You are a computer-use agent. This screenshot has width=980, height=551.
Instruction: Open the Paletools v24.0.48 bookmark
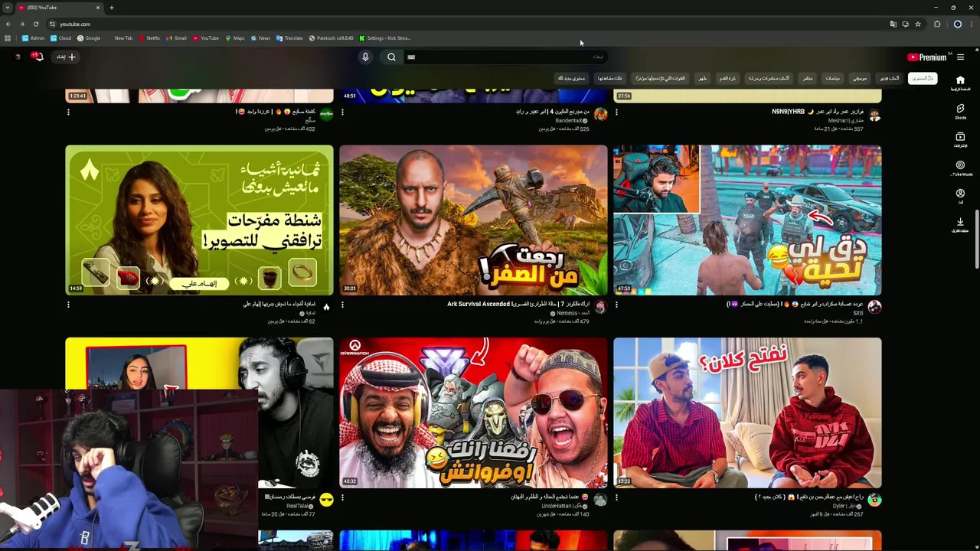(x=332, y=37)
